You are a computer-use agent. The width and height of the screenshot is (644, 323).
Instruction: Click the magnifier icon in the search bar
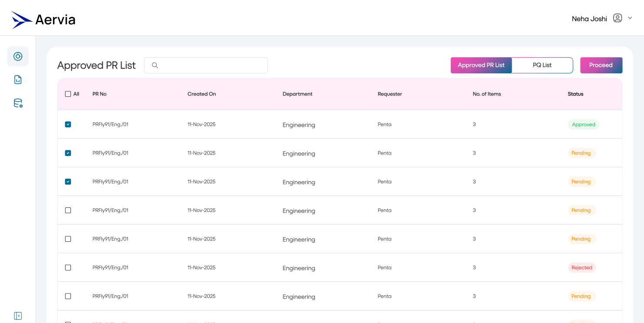tap(155, 65)
